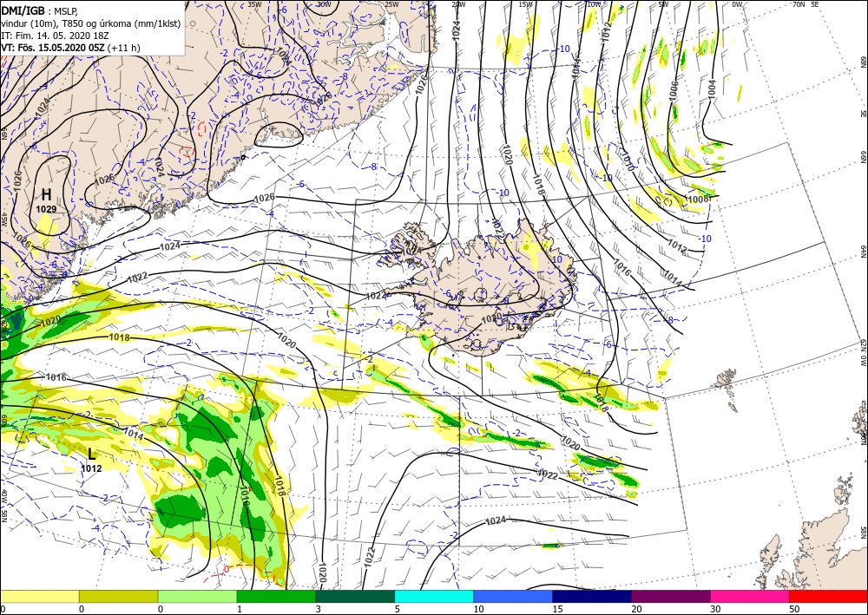Select the dark green 3–5 mm legend swatch
The height and width of the screenshot is (615, 868).
[355, 596]
